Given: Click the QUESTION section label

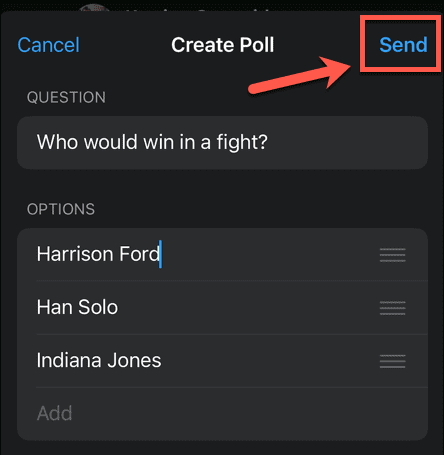Looking at the screenshot, I should click(66, 97).
